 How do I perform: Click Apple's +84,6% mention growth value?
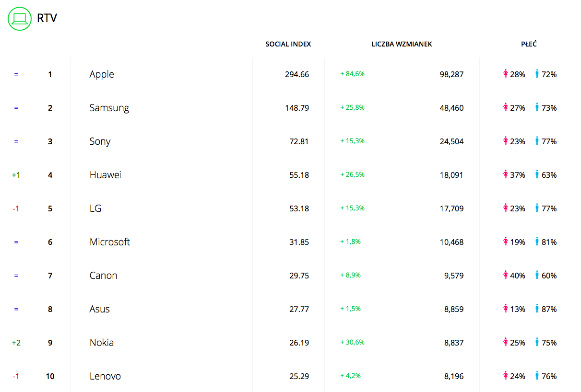[352, 74]
